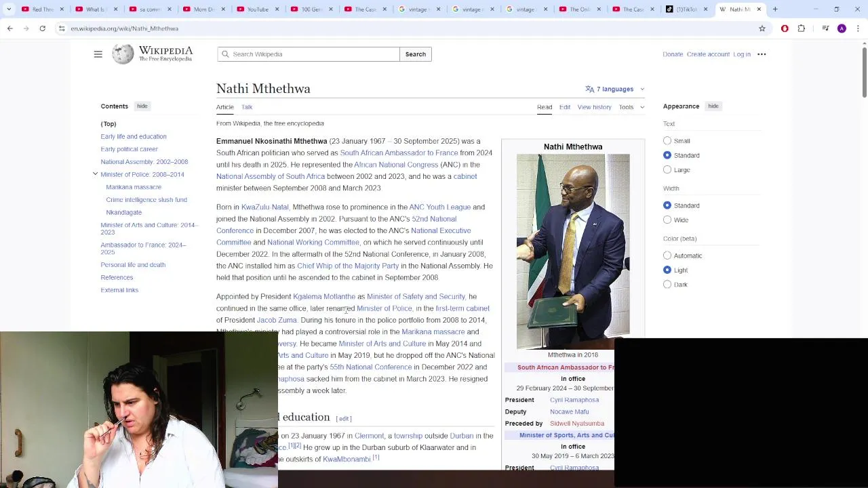
Task: Switch to the TikTok tab
Action: 686,9
